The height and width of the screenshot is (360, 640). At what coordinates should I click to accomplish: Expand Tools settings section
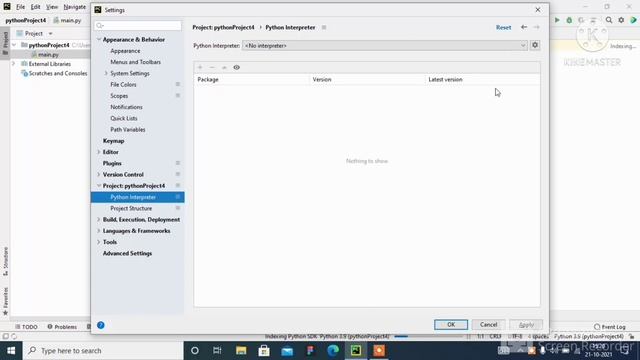99,242
